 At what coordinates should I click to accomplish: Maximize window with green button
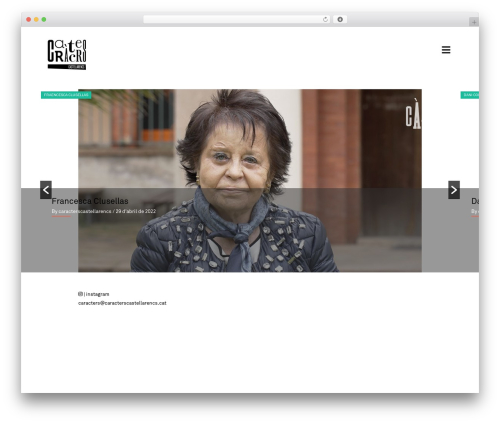44,20
